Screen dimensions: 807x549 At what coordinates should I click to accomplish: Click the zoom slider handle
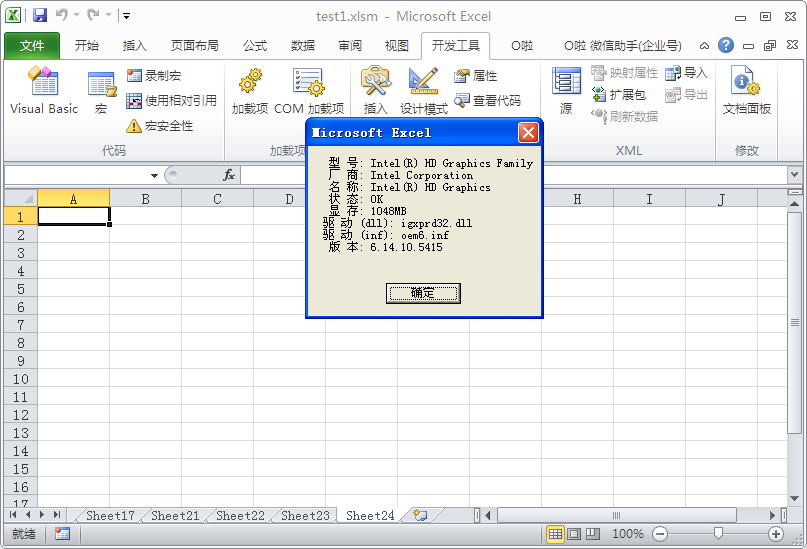(x=718, y=534)
